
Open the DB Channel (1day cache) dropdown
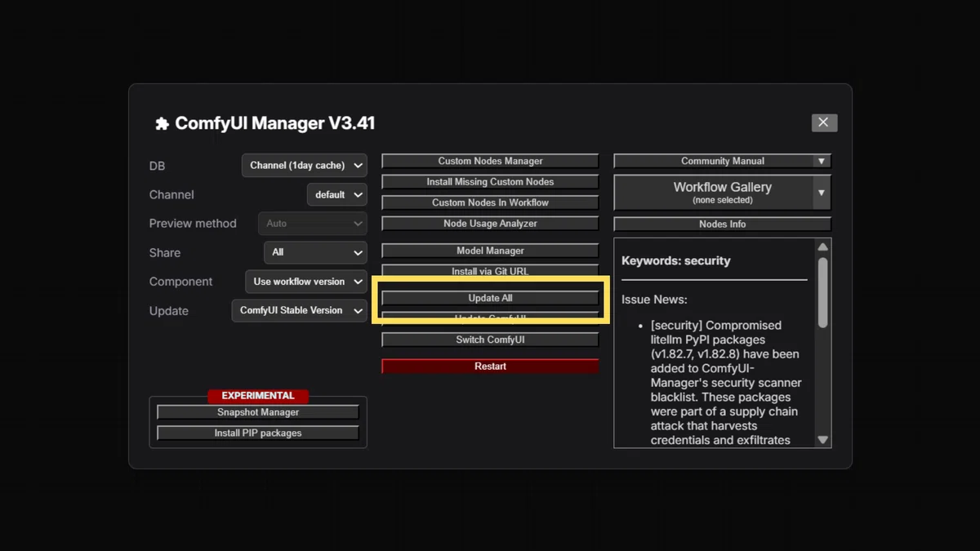click(304, 166)
